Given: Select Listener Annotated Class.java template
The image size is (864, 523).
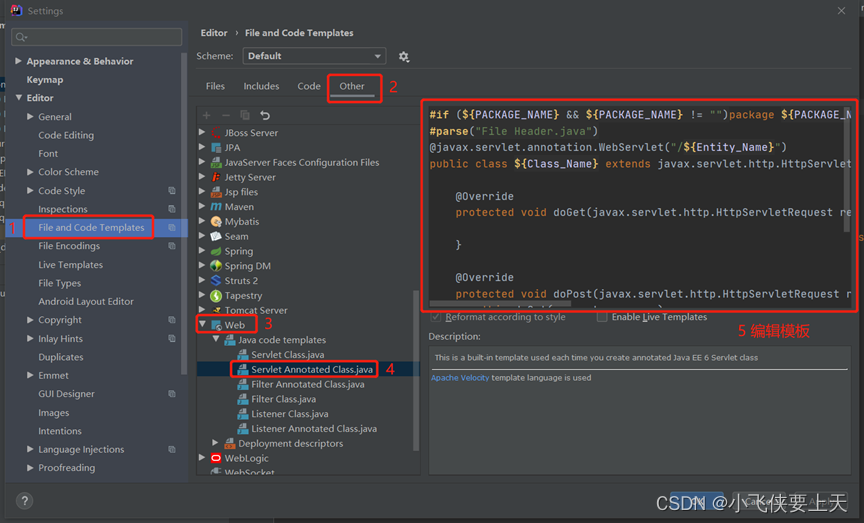Looking at the screenshot, I should tap(314, 428).
